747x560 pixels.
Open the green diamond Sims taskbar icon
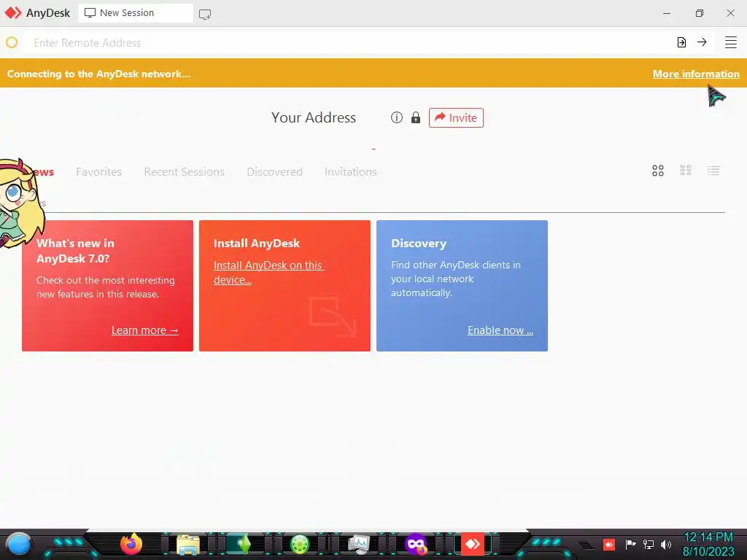(x=244, y=544)
